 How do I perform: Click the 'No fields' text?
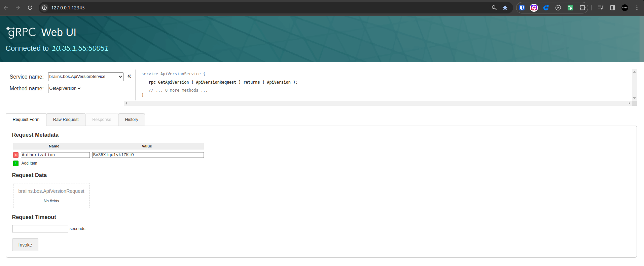[51, 201]
